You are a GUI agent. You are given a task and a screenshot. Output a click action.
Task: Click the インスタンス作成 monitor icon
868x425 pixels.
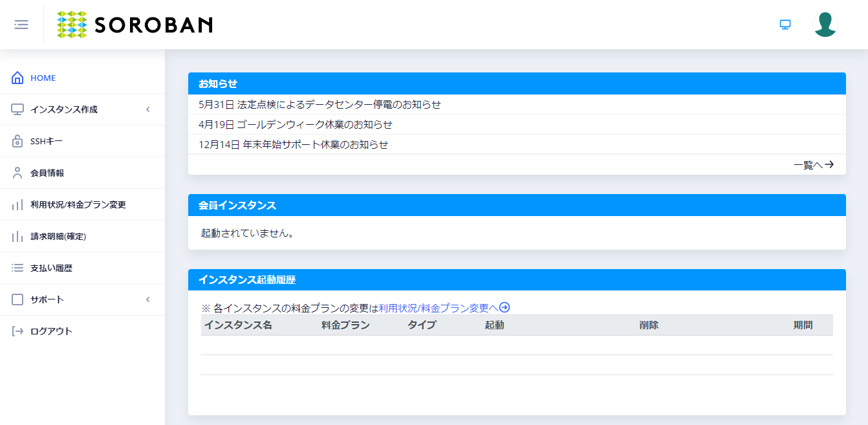tap(18, 109)
